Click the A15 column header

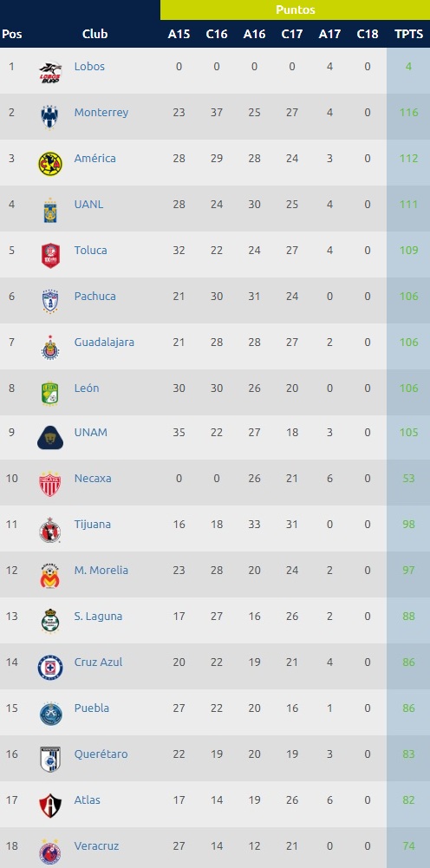click(x=179, y=34)
